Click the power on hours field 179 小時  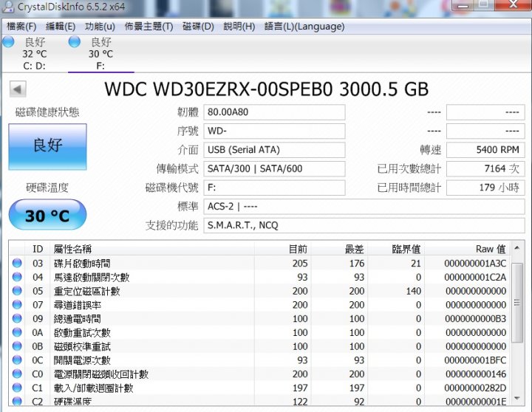[x=485, y=188]
